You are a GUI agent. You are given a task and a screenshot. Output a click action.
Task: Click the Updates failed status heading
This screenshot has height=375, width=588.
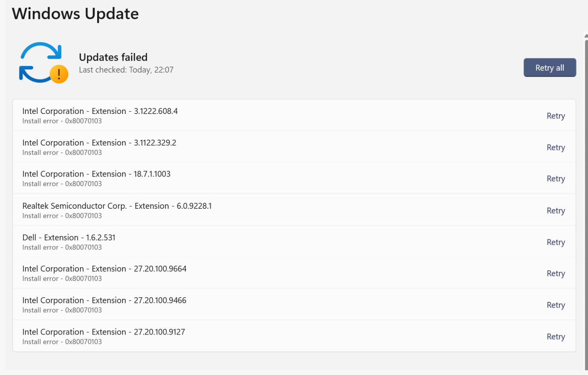(113, 58)
